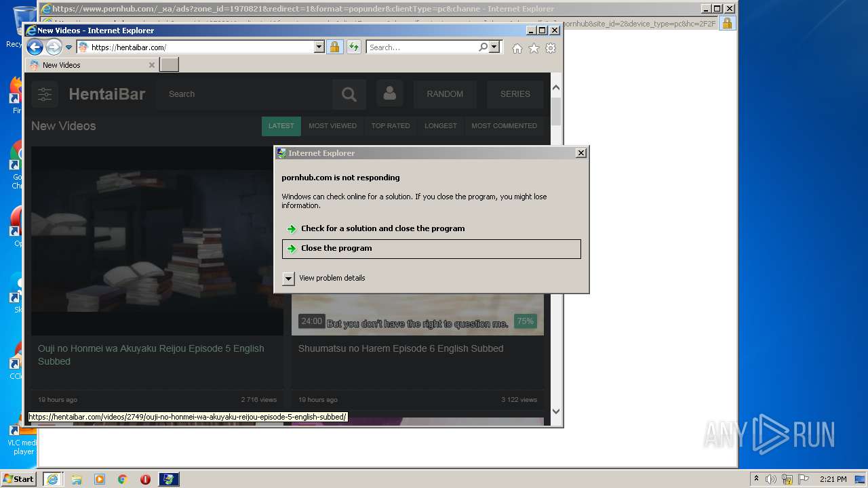868x488 pixels.
Task: View the security report lock icon
Action: tap(334, 47)
